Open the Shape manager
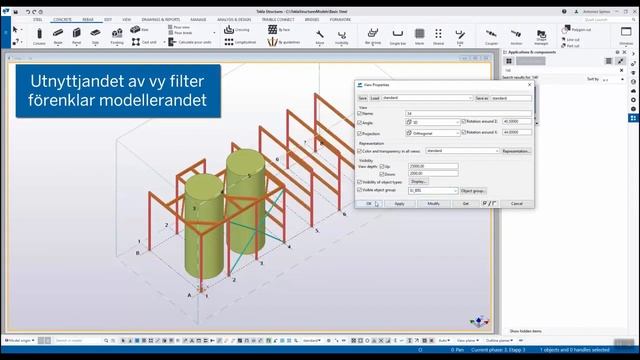This screenshot has width=640, height=360. pos(541,37)
